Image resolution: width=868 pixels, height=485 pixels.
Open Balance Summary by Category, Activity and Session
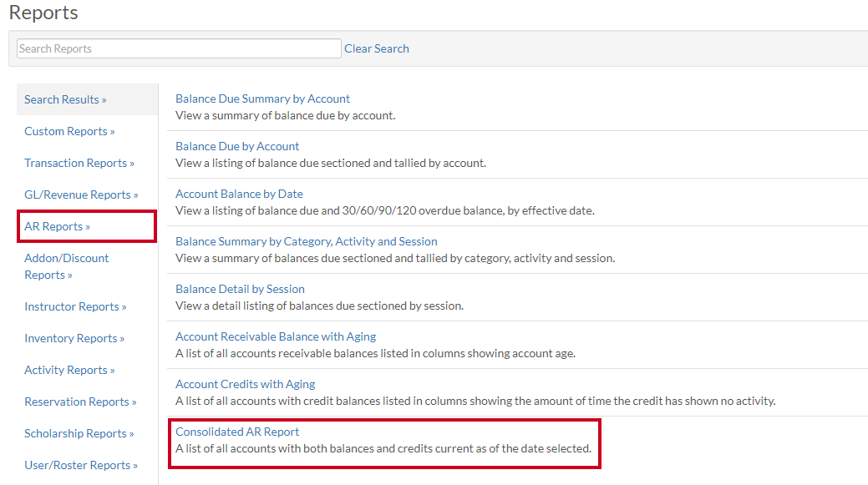coord(306,241)
